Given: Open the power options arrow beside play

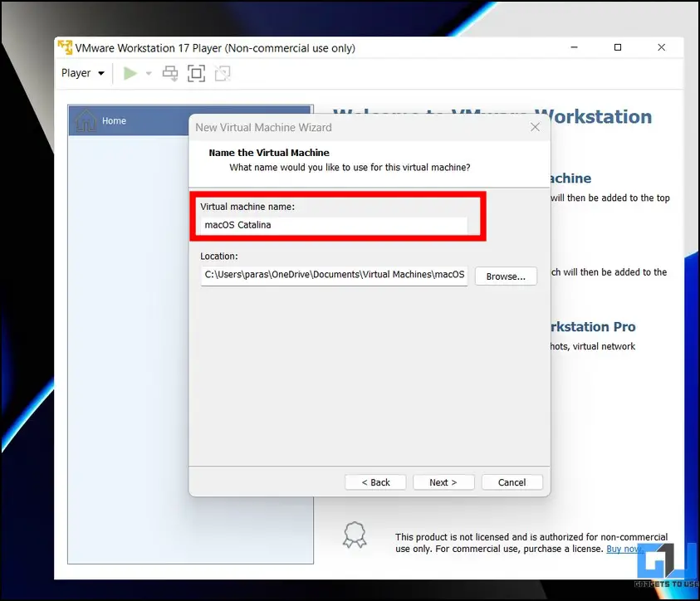Looking at the screenshot, I should point(149,73).
